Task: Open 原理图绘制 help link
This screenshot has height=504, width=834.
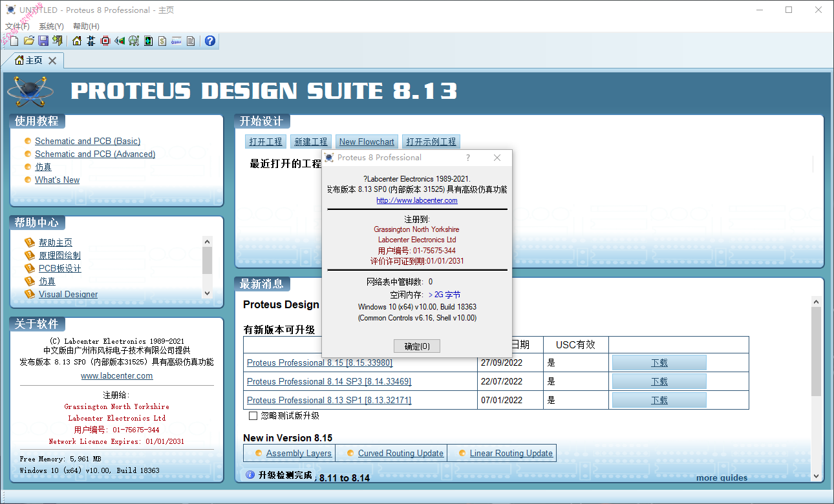Action: tap(59, 255)
